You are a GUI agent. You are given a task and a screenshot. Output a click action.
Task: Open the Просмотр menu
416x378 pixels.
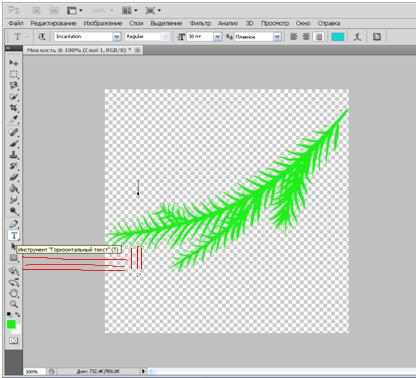click(x=275, y=23)
